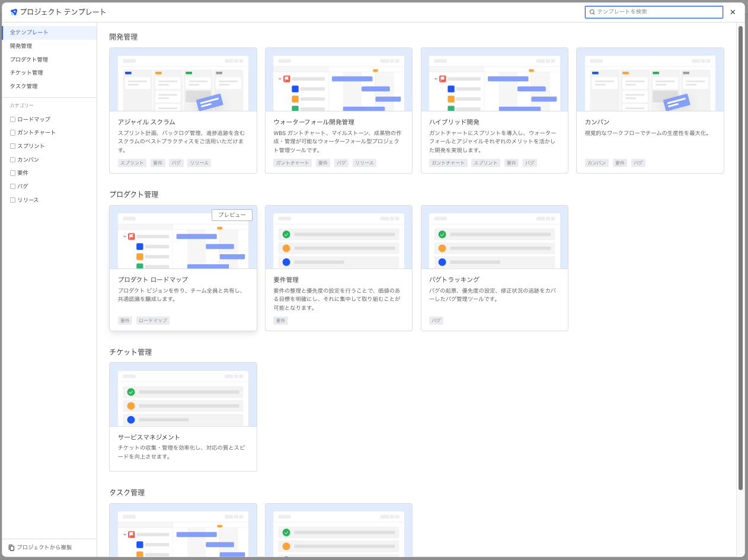The image size is (748, 560).
Task: Click 要件 tag on 要件管理 card
Action: pyautogui.click(x=281, y=321)
